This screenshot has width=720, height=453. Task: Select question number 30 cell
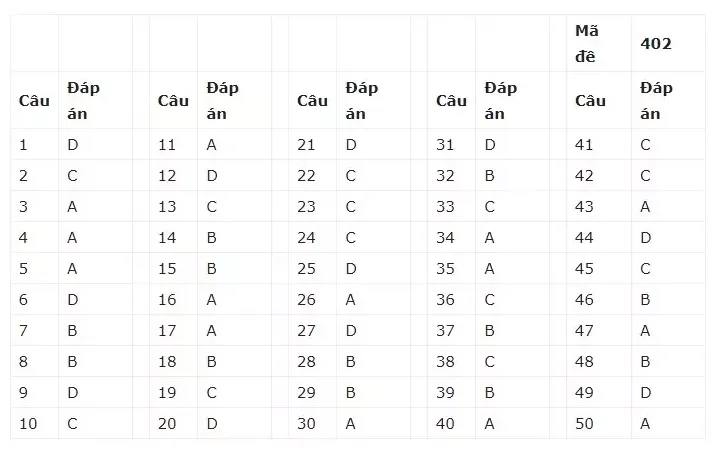point(312,423)
